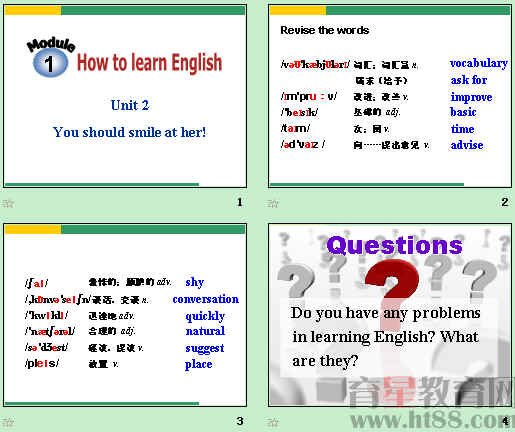
Task: Click the Unit 2 subtitle text
Action: (130, 105)
